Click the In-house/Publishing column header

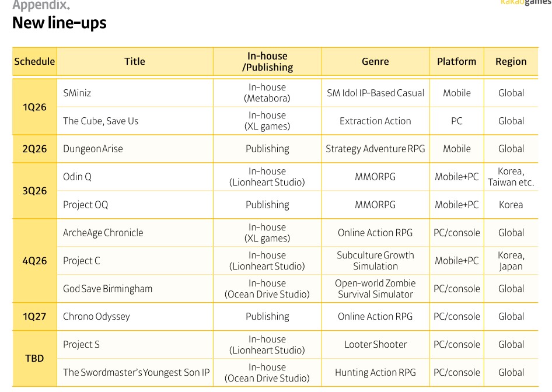click(x=267, y=61)
